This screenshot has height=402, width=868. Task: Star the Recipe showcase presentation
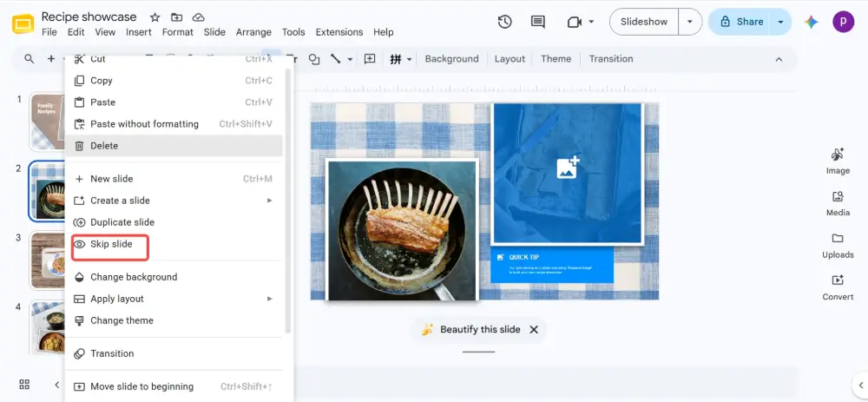pyautogui.click(x=155, y=17)
